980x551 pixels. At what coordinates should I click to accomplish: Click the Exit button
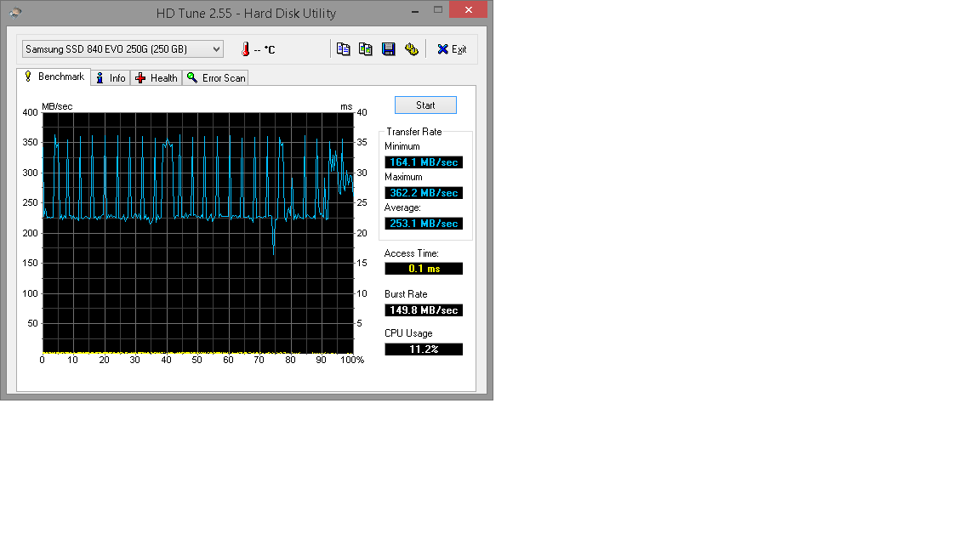[452, 49]
